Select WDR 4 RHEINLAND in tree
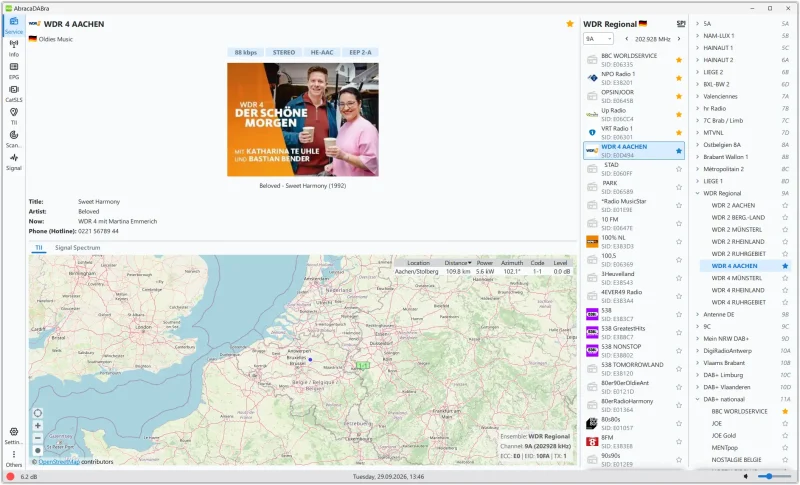 [738, 290]
